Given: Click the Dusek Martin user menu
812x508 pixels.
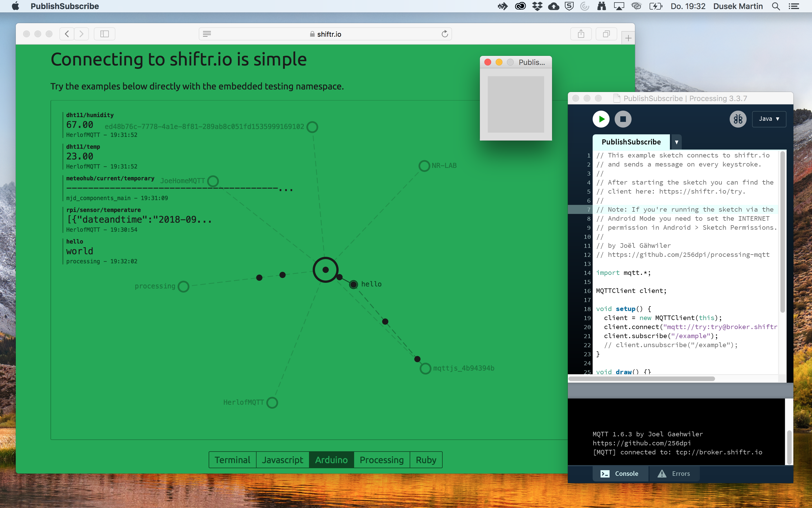Looking at the screenshot, I should (x=738, y=6).
